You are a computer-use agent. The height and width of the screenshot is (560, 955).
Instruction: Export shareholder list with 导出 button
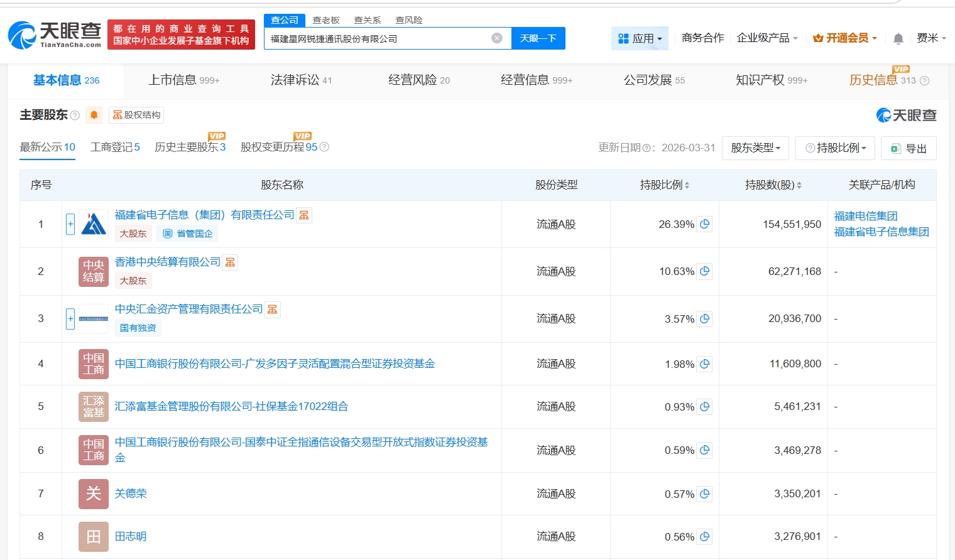click(909, 148)
